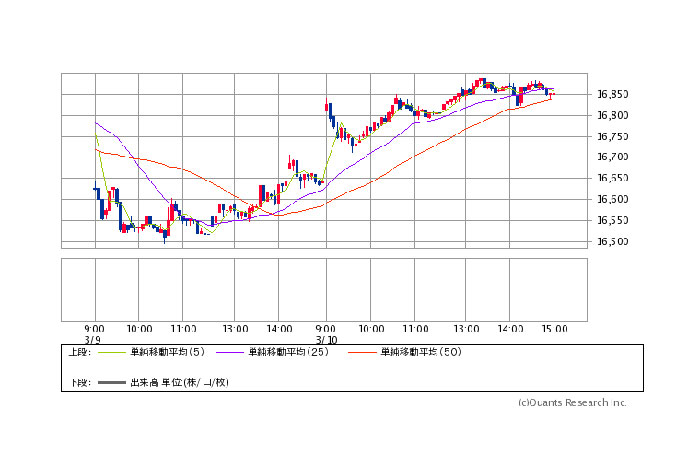
Task: Open the (C)Quants Research Inc. credit
Action: 572,403
